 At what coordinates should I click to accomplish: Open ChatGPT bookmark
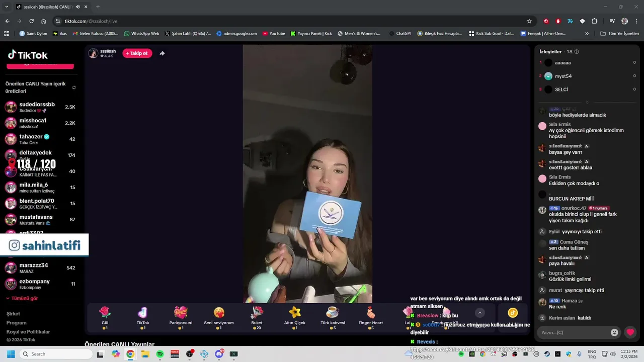pos(400,34)
